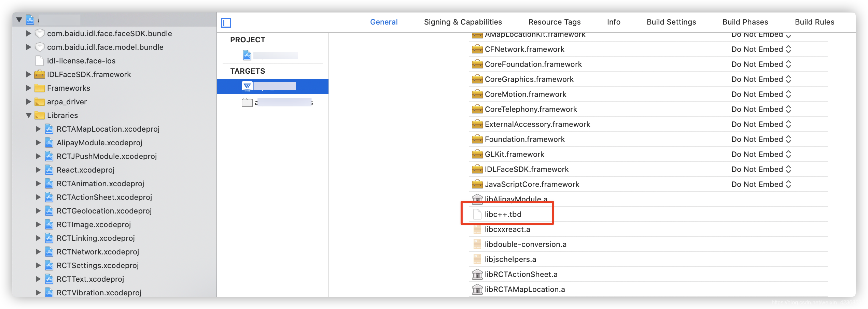This screenshot has height=309, width=868.
Task: Click the face.model.bundle shield icon
Action: coord(40,47)
